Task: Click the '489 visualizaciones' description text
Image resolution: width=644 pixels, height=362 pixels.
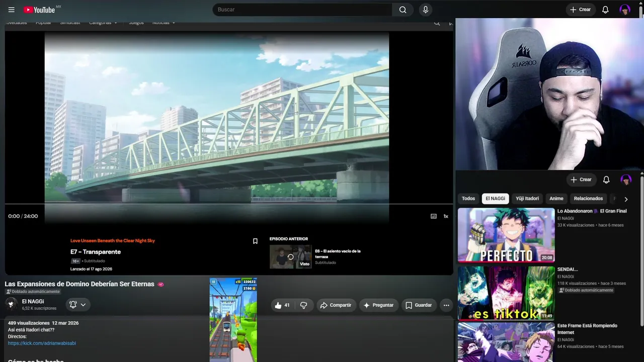Action: coord(29,323)
